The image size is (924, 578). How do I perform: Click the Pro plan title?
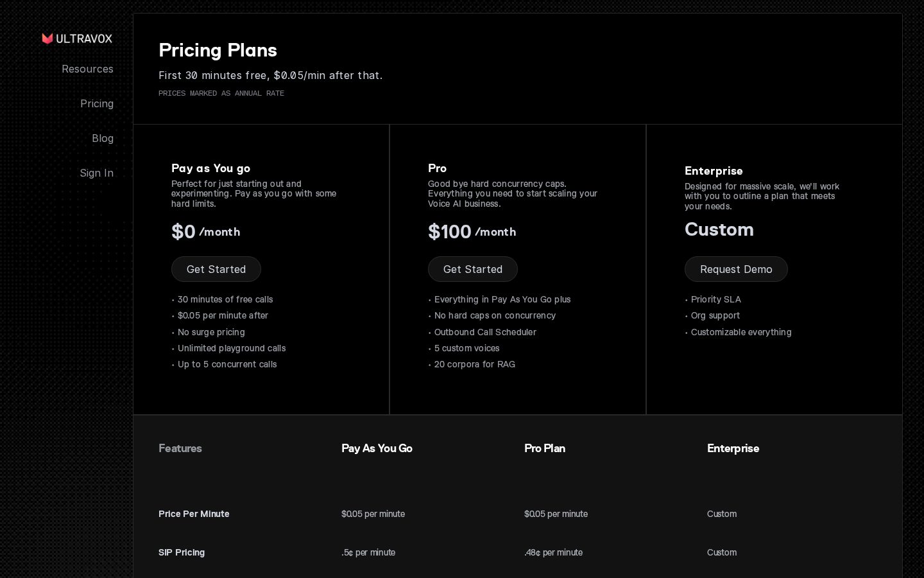[437, 168]
